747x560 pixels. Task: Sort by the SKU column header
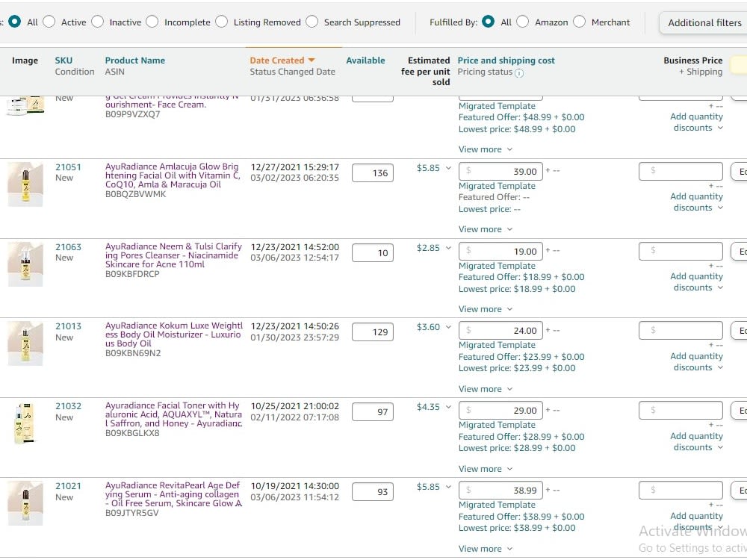[x=63, y=60]
